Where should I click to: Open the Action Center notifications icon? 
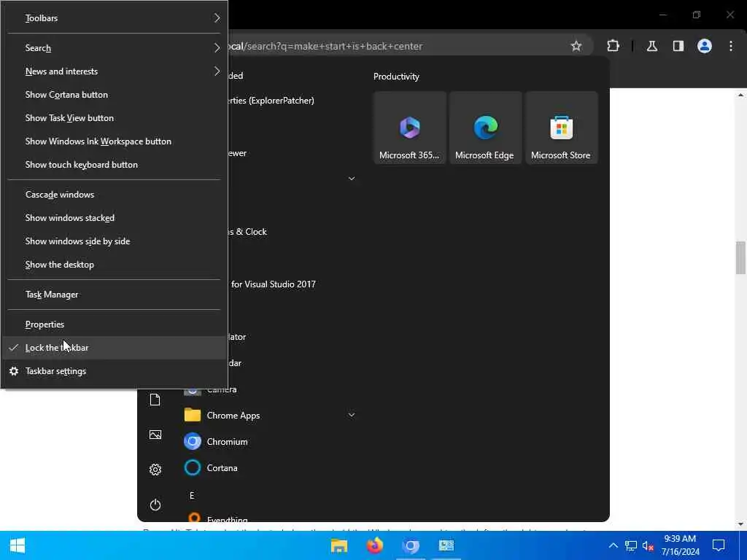[x=719, y=545]
